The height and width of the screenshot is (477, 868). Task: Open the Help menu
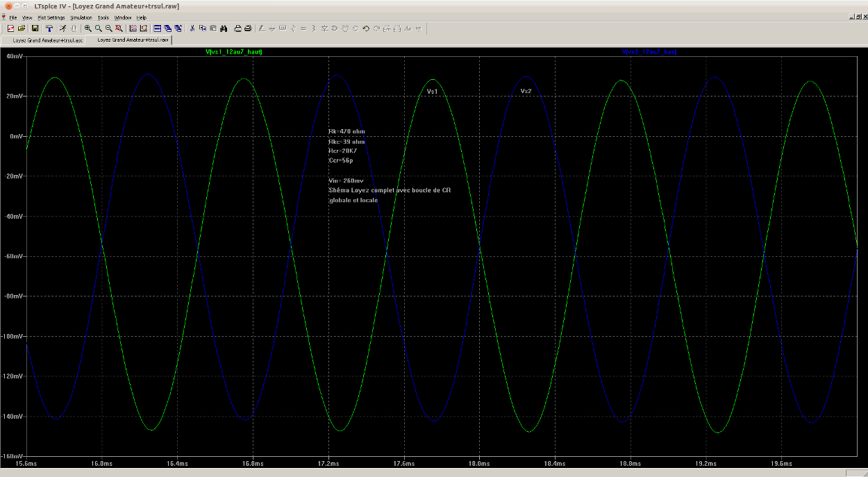[142, 17]
